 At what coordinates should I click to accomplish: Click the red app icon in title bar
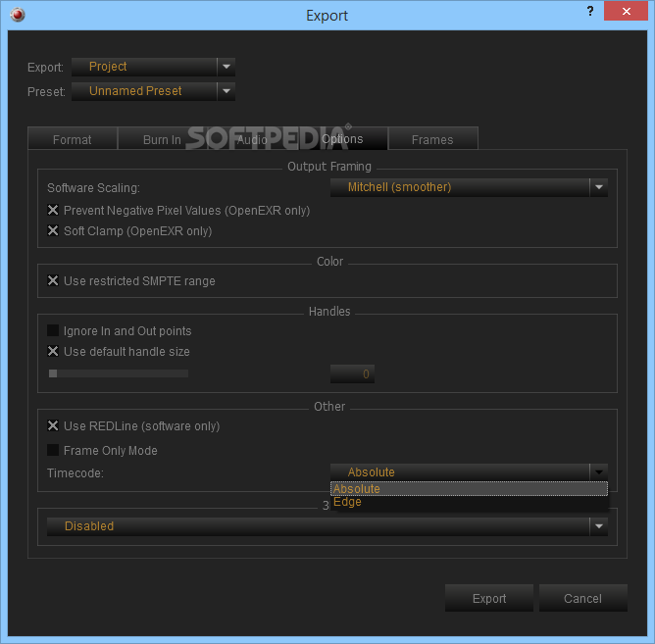(x=18, y=15)
